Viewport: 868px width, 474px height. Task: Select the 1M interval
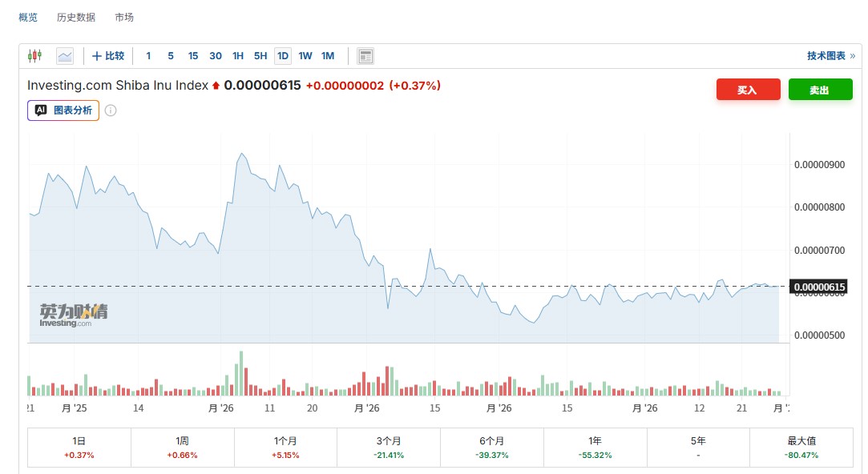328,56
